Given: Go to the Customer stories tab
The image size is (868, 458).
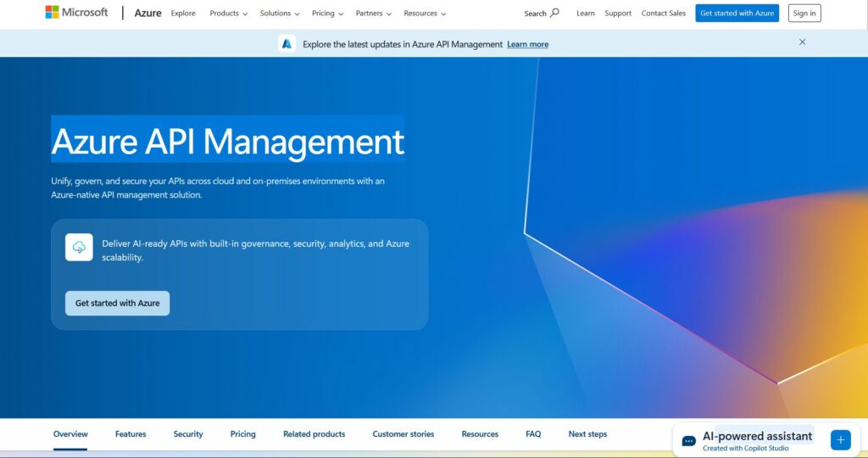Looking at the screenshot, I should 403,434.
